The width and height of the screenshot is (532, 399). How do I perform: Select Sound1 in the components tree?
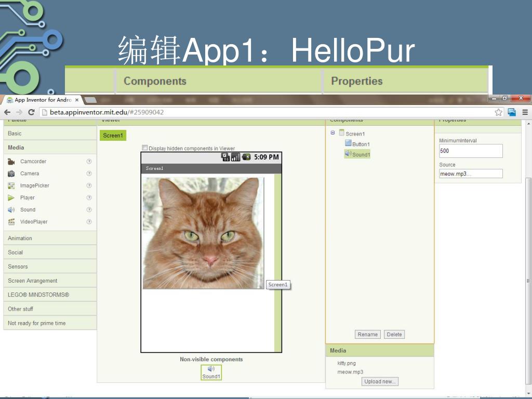point(357,154)
